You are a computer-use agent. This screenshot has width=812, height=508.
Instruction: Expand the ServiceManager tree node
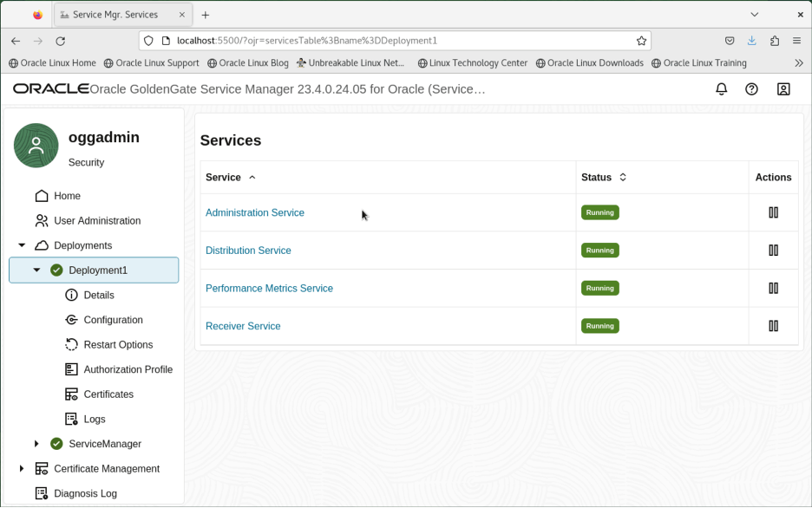[x=36, y=444]
